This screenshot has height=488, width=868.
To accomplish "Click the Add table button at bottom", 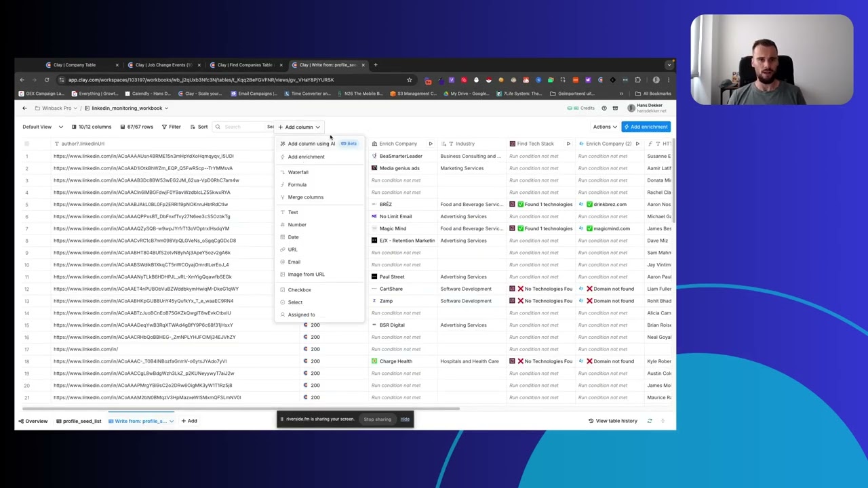I will (x=189, y=421).
